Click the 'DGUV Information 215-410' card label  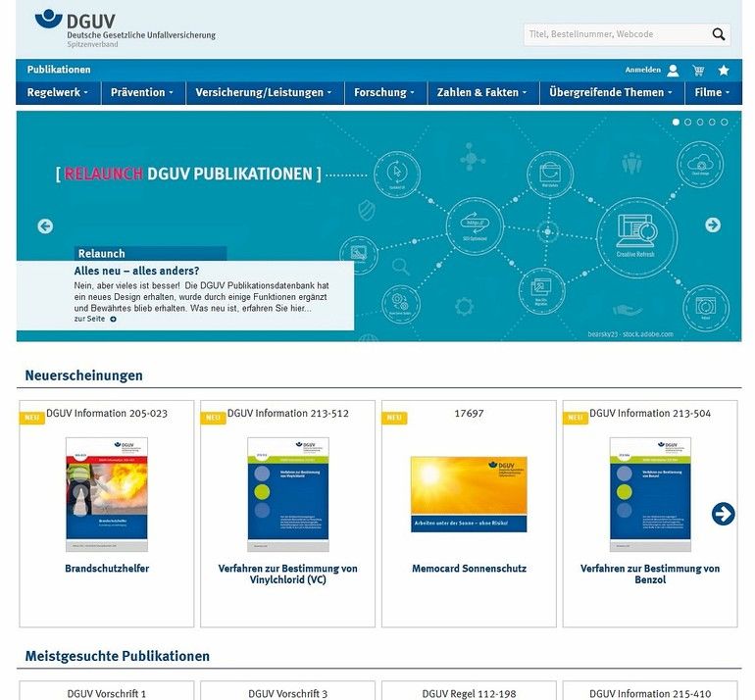point(650,694)
